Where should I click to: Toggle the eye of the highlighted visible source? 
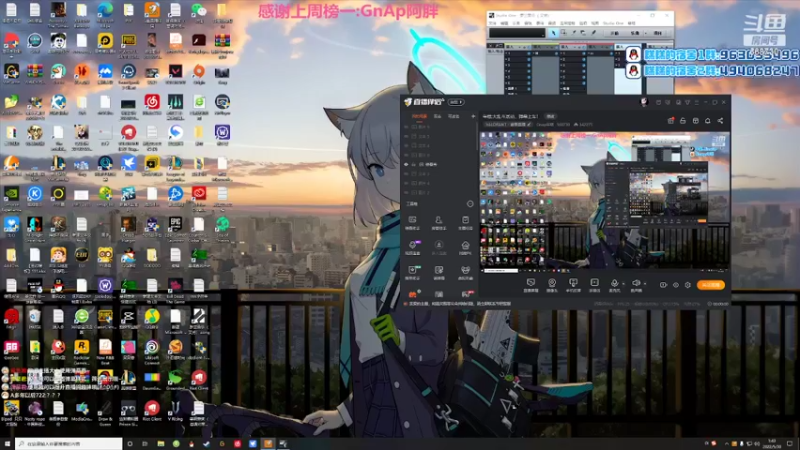[x=407, y=165]
